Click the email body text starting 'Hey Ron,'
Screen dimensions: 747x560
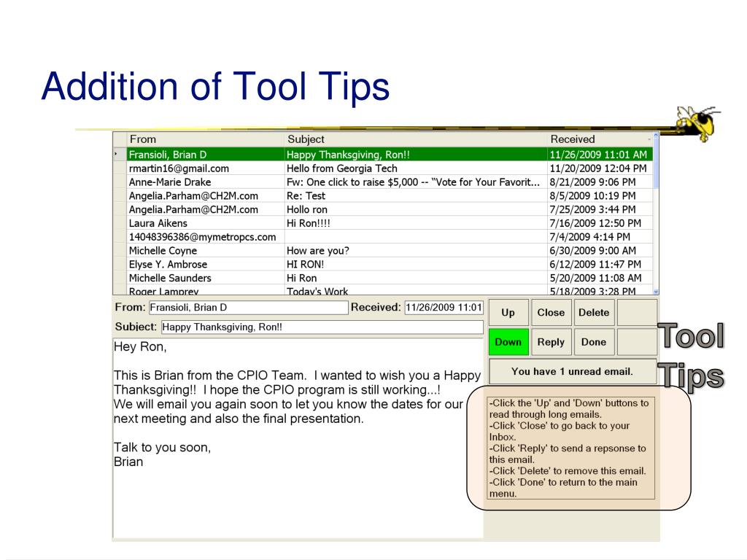tap(298, 438)
